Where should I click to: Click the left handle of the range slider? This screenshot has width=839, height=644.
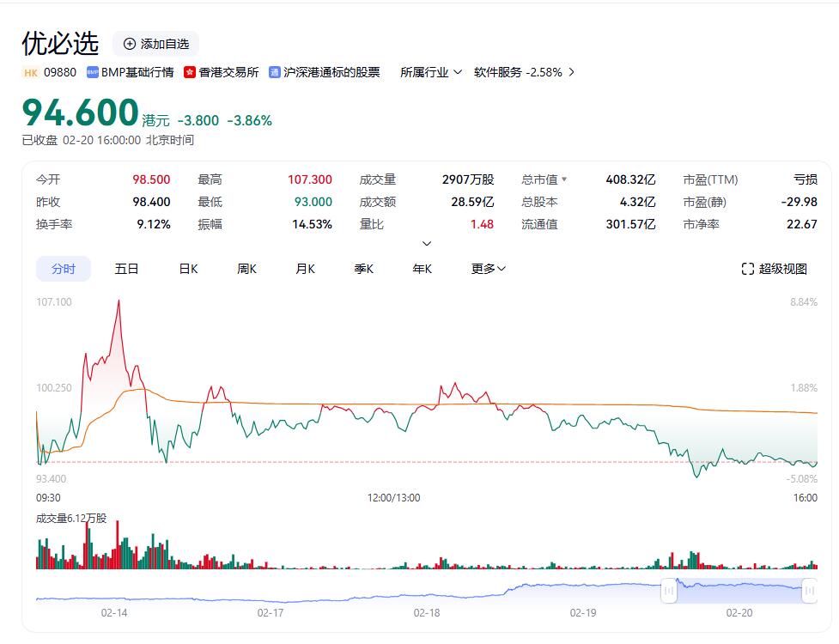click(669, 591)
